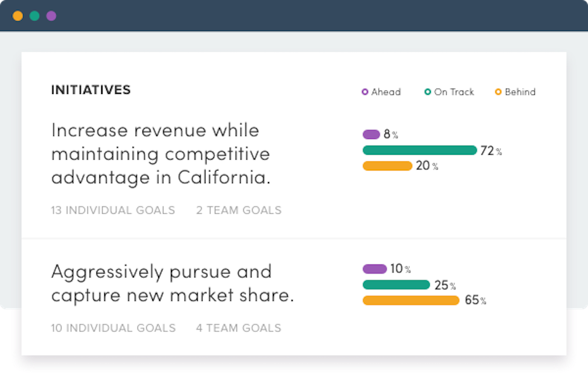Click the yellow window dot in title bar
588x375 pixels.
18,16
